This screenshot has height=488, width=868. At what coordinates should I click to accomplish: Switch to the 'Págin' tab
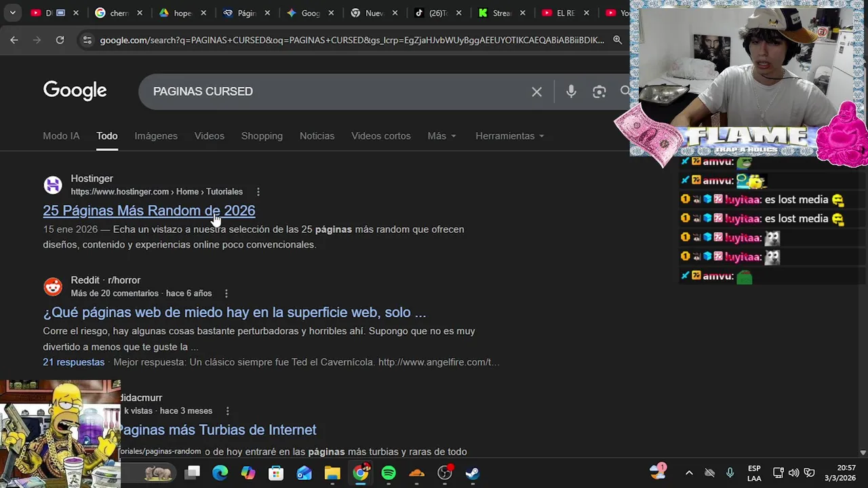(x=246, y=13)
